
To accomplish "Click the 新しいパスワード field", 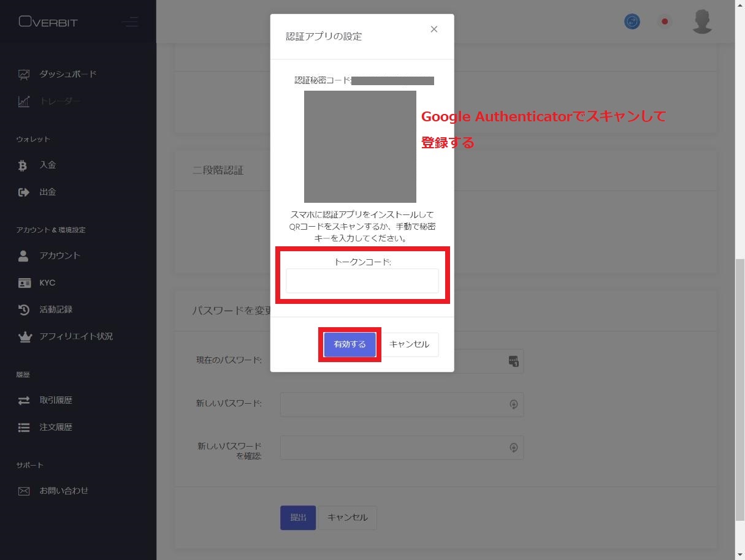I will (402, 404).
